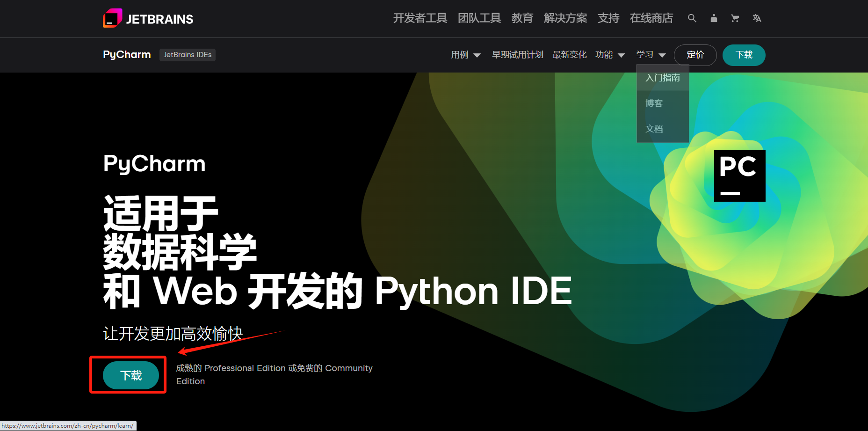Screen dimensions: 868x431
Task: Open the shopping cart icon
Action: pyautogui.click(x=735, y=18)
